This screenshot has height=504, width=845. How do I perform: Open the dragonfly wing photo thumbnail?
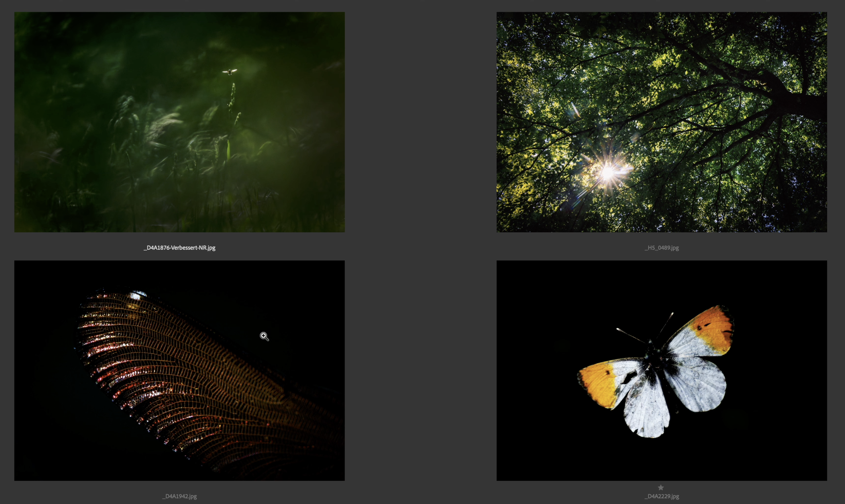click(x=179, y=371)
